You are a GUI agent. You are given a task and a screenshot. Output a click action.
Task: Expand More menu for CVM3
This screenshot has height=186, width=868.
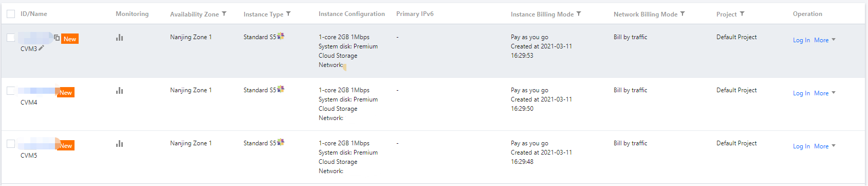tap(824, 40)
